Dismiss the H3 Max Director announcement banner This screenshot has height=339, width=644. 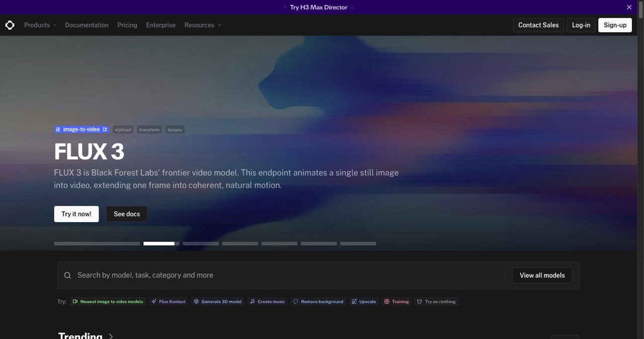(x=629, y=8)
